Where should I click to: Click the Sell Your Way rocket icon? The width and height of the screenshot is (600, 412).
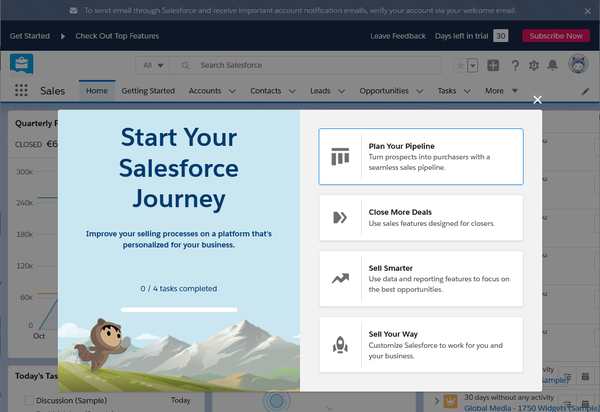coord(340,344)
